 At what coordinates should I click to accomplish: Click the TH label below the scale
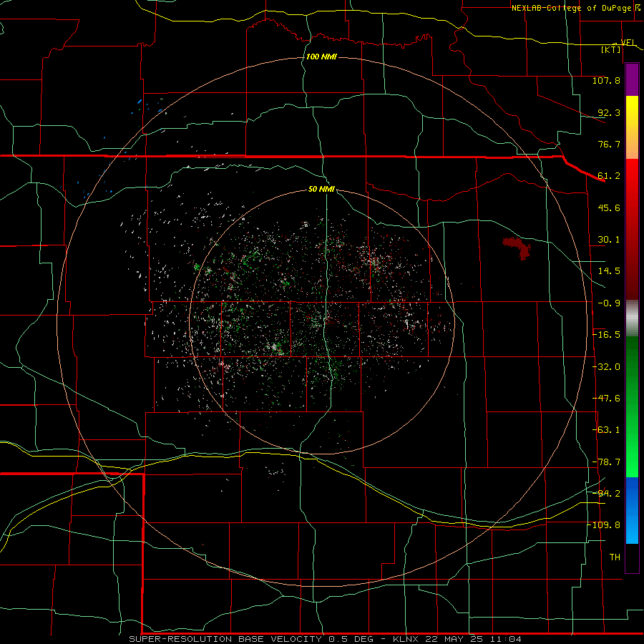[615, 557]
